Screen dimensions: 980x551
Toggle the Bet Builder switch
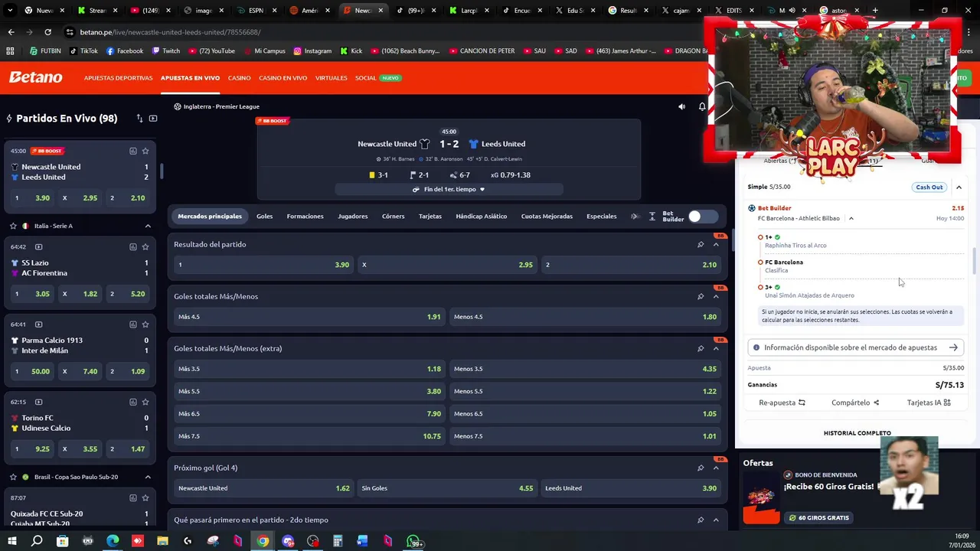tap(702, 217)
